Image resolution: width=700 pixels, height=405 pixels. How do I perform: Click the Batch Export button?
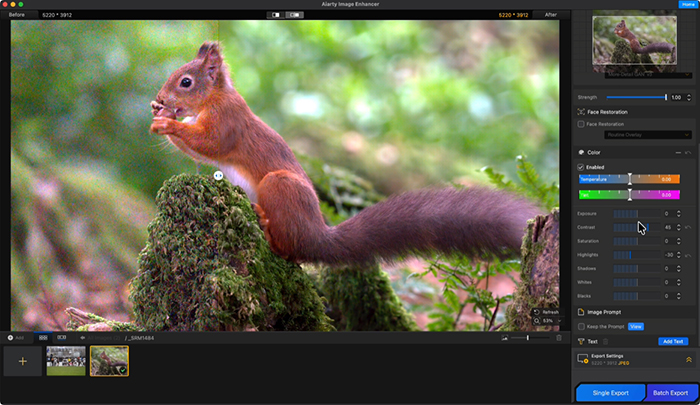click(672, 392)
